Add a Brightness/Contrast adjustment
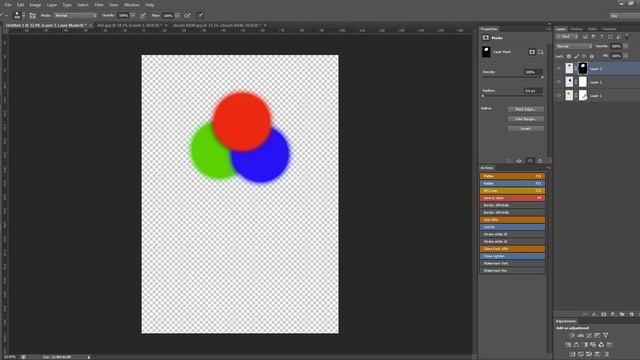Screen dimensions: 640x360 click(x=572, y=335)
